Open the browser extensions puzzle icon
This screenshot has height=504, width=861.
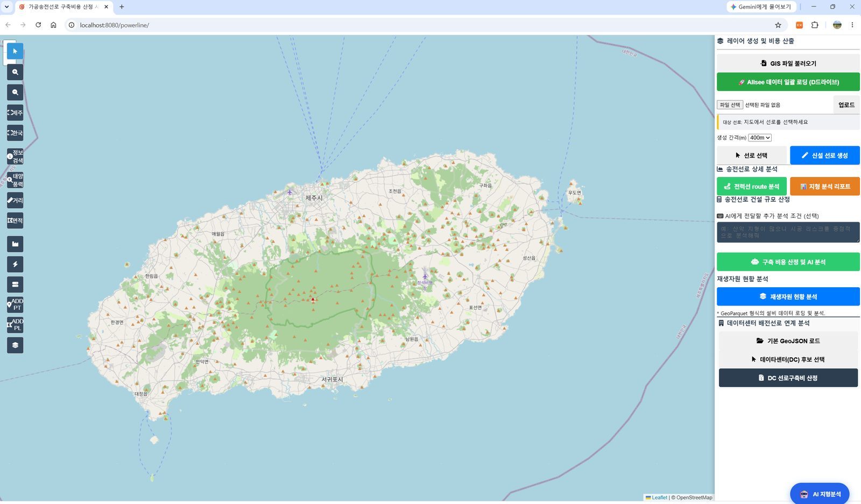click(815, 25)
